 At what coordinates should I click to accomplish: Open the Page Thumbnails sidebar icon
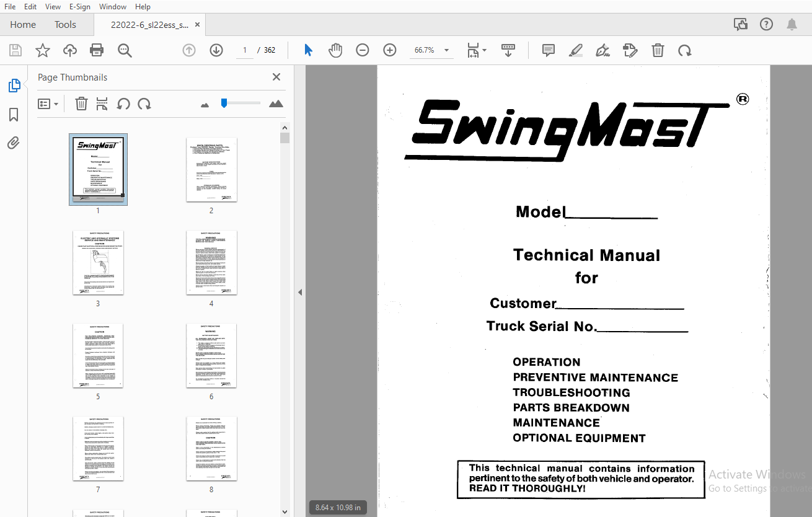coord(14,86)
